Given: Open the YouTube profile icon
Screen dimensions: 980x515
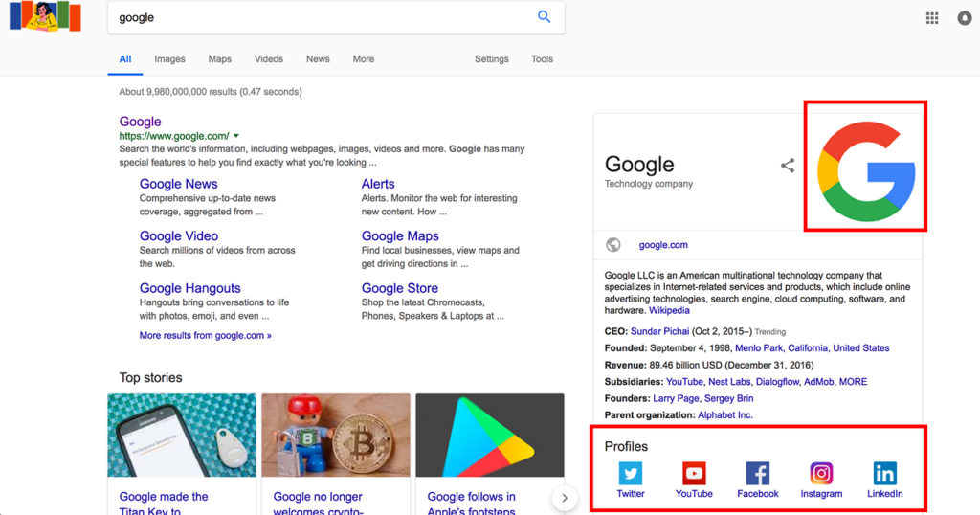Looking at the screenshot, I should [x=694, y=473].
